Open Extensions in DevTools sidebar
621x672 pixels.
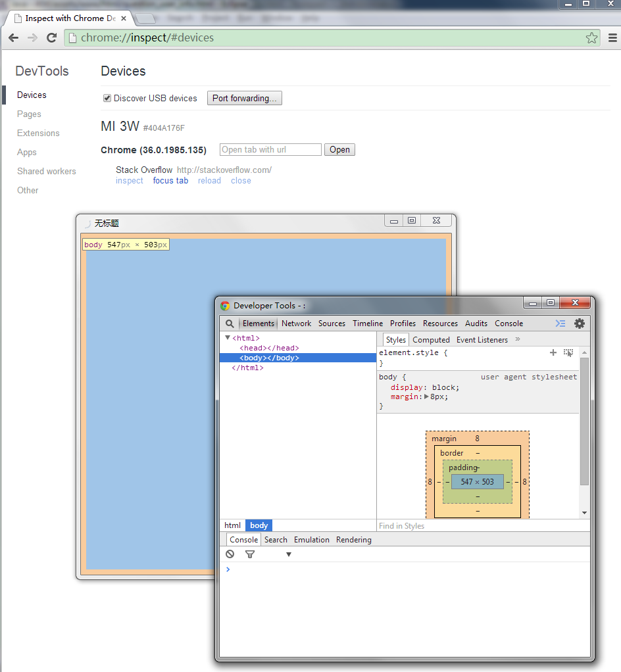[x=38, y=133]
